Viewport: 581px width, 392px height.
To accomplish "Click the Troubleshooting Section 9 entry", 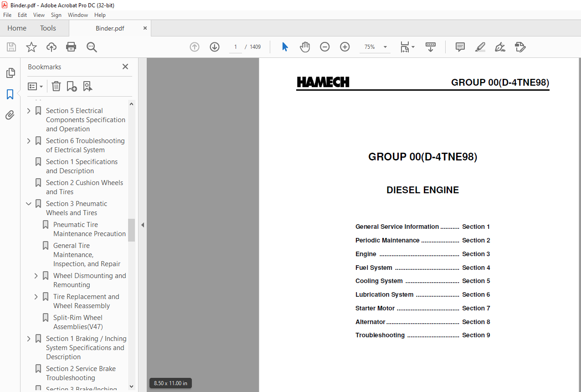I will (422, 335).
